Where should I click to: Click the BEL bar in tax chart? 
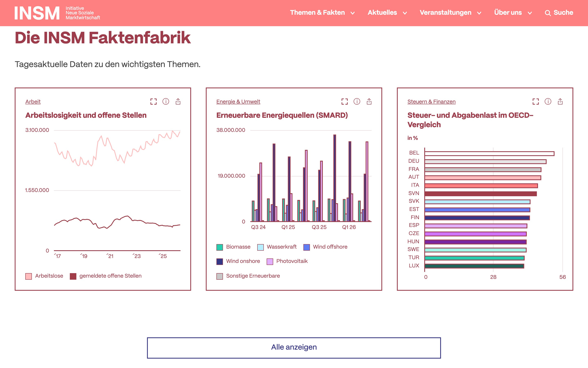coord(489,154)
